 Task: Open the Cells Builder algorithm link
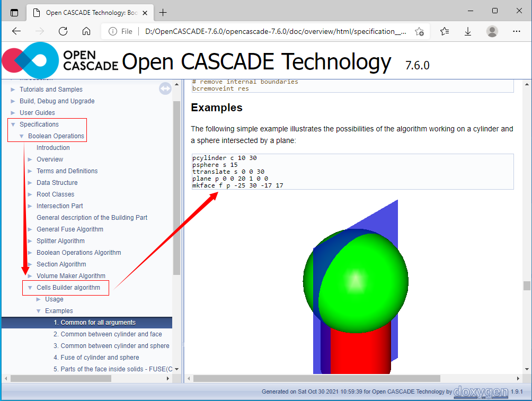(x=68, y=288)
